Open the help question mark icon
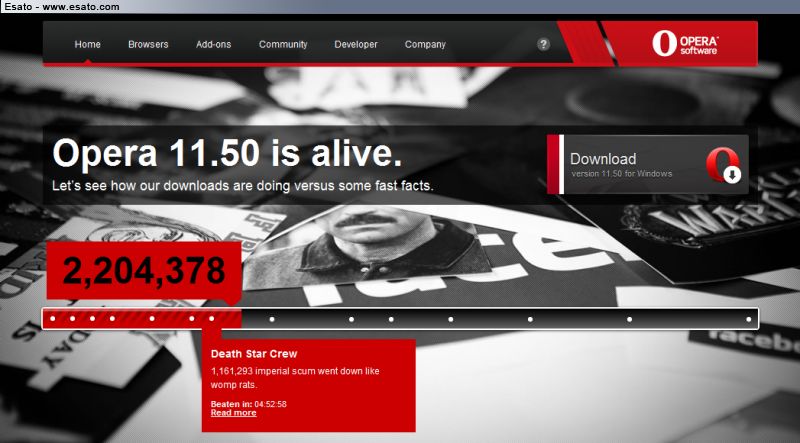Viewport: 800px width, 443px height. click(543, 44)
